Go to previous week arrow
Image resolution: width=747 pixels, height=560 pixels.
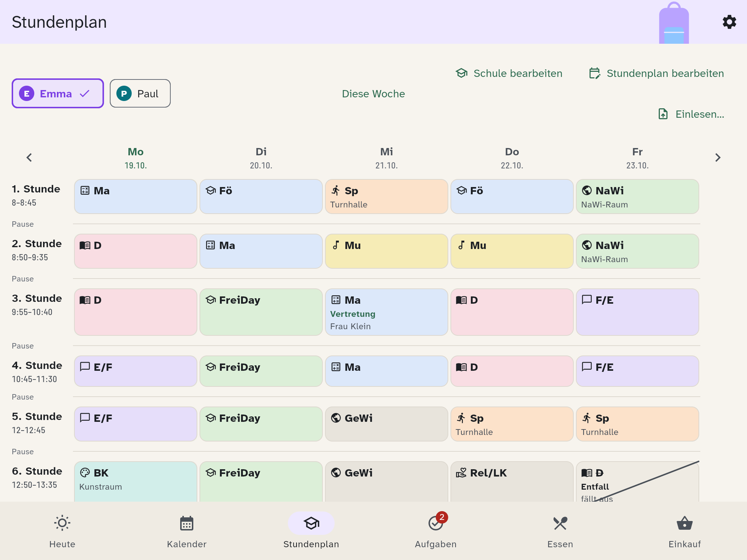[x=29, y=157]
